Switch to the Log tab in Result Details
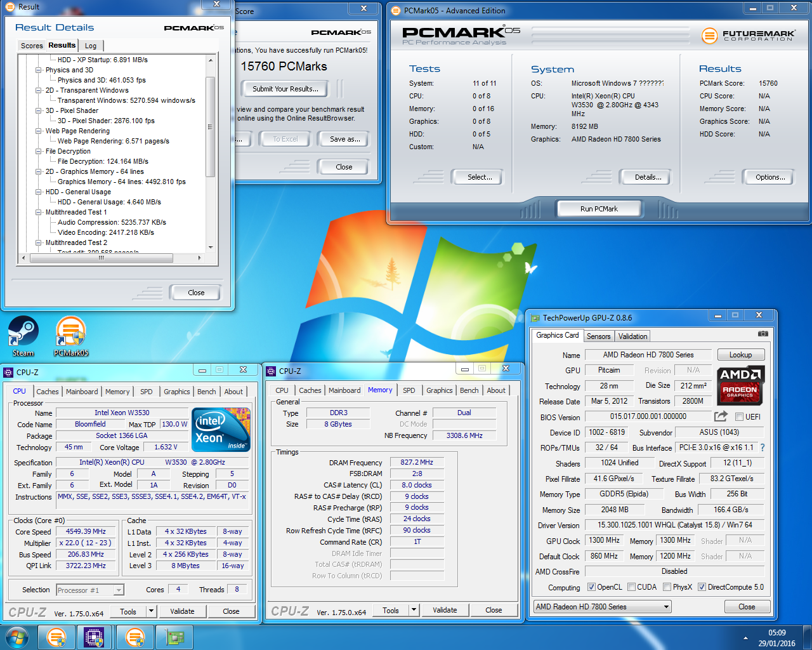 (91, 46)
